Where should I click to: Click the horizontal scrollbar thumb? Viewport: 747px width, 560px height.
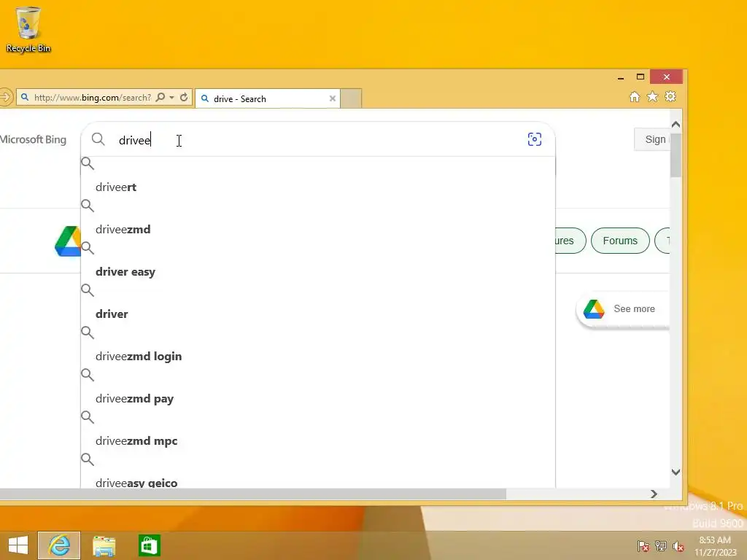[252, 494]
